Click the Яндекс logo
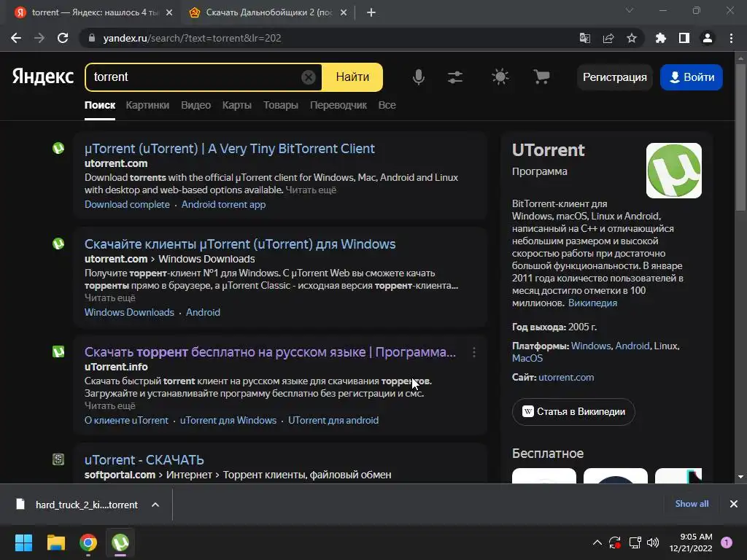The height and width of the screenshot is (560, 747). (x=43, y=77)
